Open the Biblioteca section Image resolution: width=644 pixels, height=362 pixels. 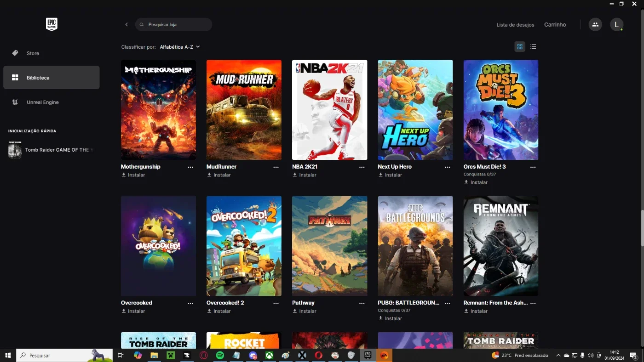52,78
